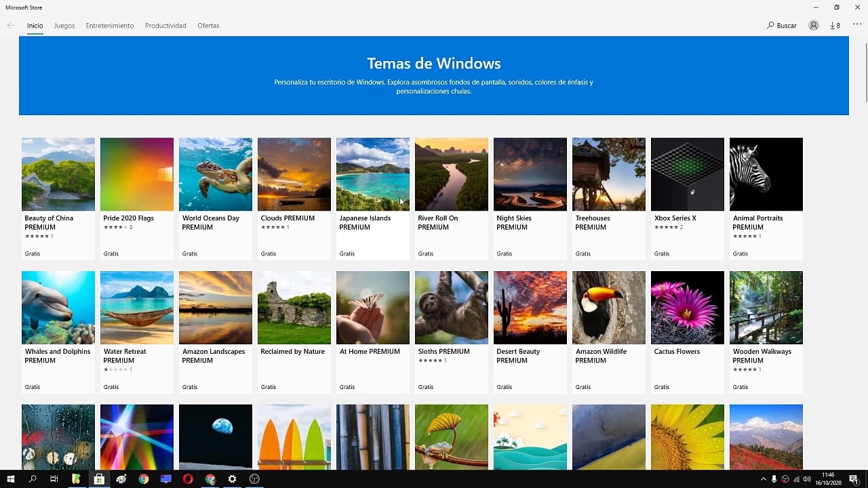Open the Wi-Fi network tray icon
Image resolution: width=868 pixels, height=488 pixels.
point(795,479)
